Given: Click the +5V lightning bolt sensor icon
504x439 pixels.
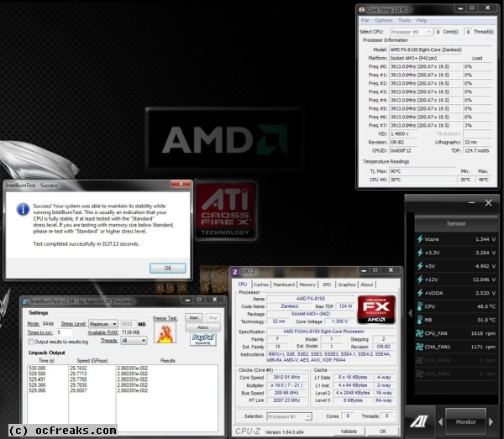Looking at the screenshot, I should click(420, 266).
